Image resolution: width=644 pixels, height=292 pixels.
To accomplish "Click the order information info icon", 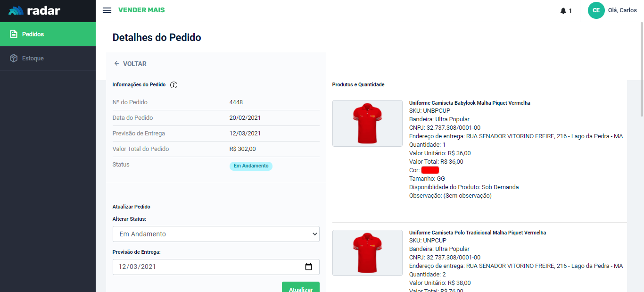I will [173, 85].
